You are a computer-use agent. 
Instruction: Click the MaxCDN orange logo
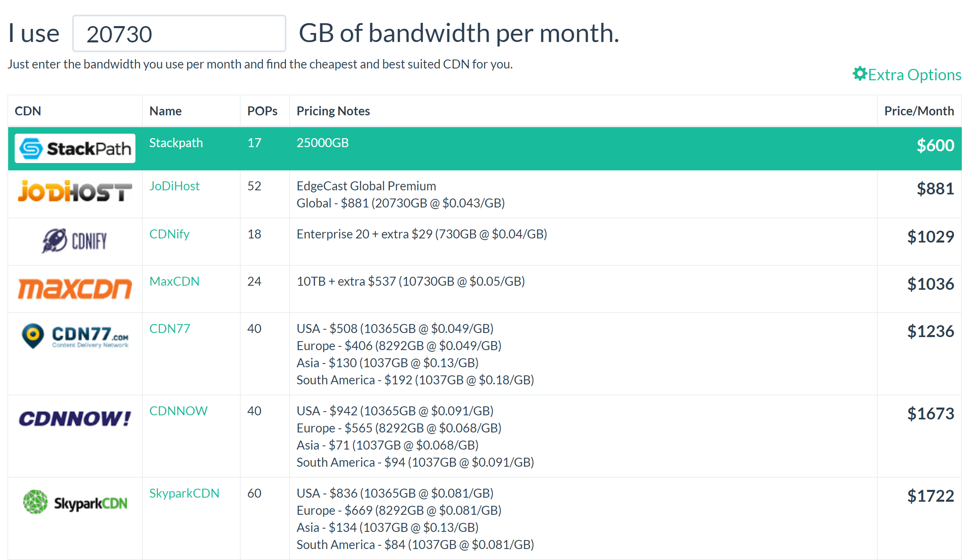pyautogui.click(x=75, y=289)
